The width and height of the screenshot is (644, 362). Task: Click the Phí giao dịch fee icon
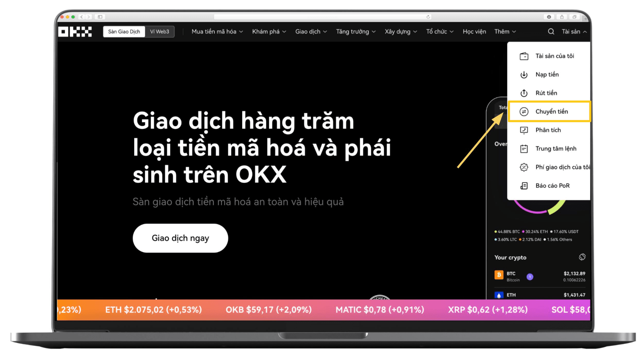click(524, 167)
